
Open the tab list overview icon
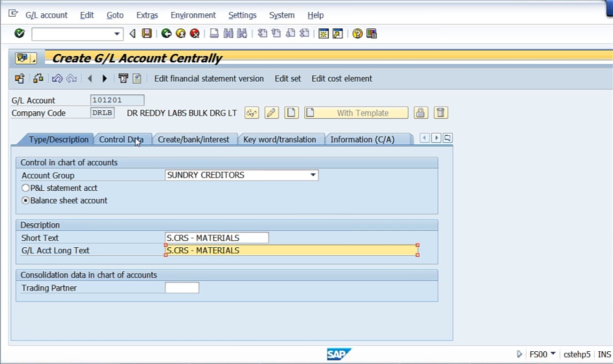(x=448, y=138)
